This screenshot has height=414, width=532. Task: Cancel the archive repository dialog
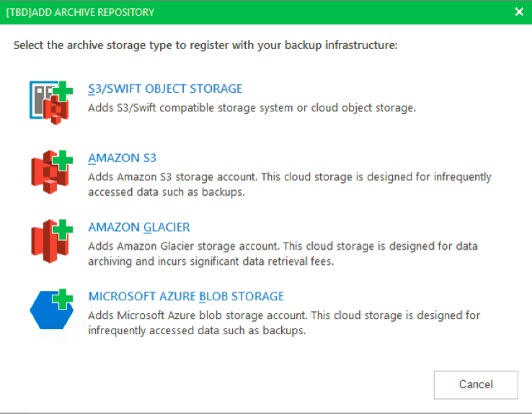pos(476,384)
